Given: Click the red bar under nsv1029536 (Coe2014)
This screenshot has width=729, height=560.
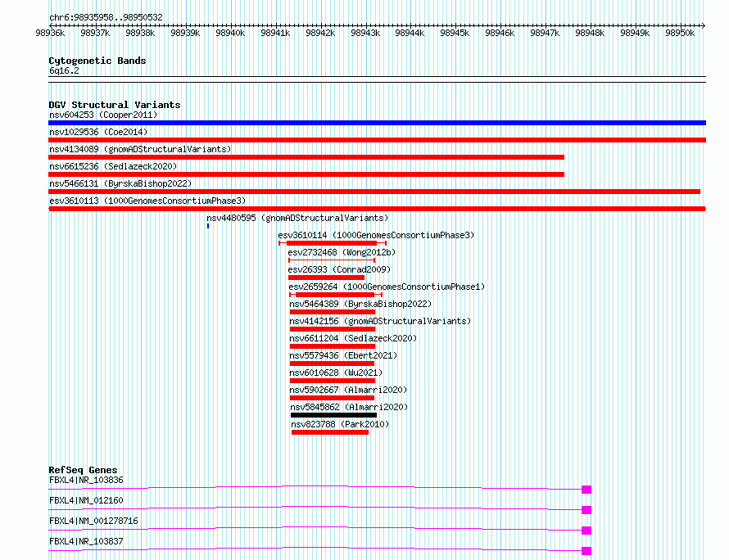Looking at the screenshot, I should (x=377, y=140).
